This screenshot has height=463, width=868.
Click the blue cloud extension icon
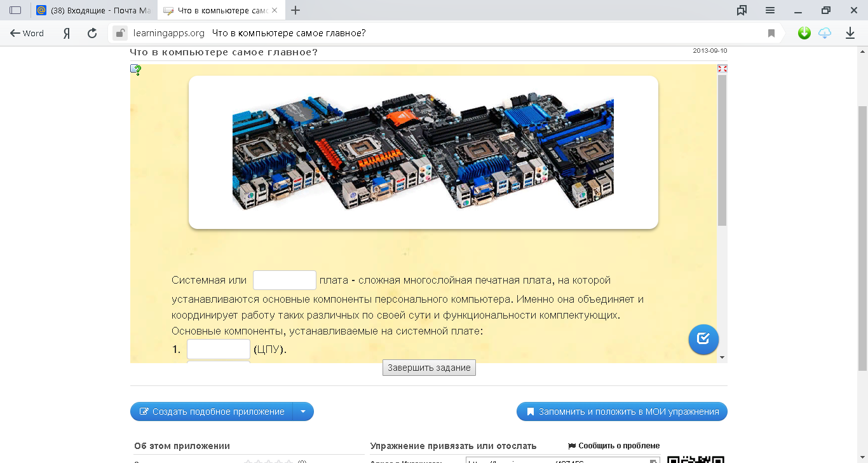pos(825,34)
